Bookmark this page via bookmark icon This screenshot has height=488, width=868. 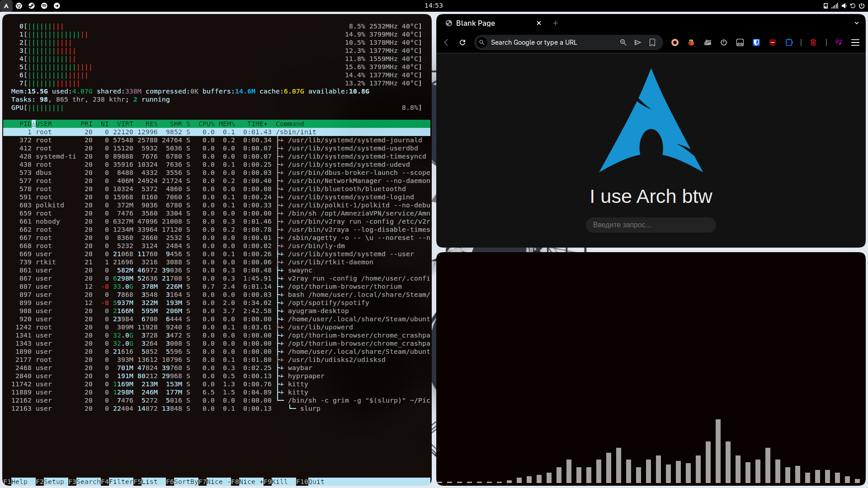point(652,42)
